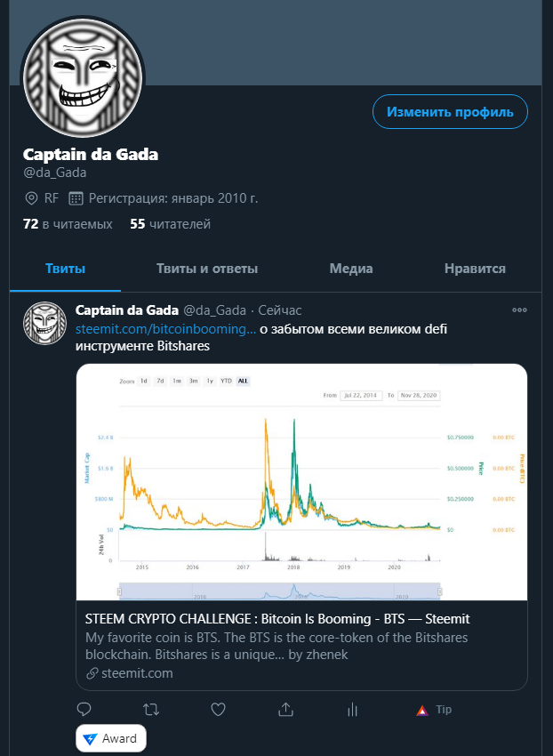Open the three-dot tweet options menu
The height and width of the screenshot is (756, 553).
pyautogui.click(x=520, y=310)
